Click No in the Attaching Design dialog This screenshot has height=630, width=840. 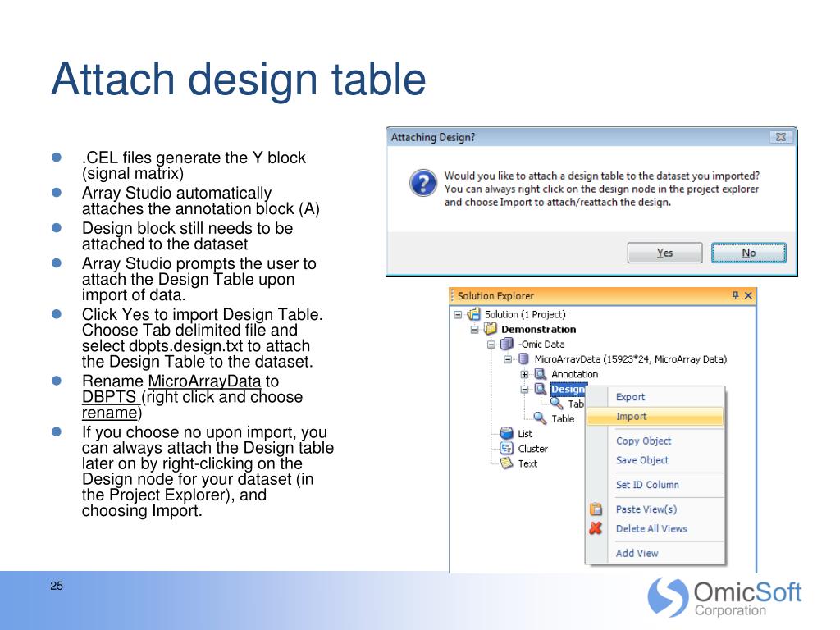coord(749,253)
